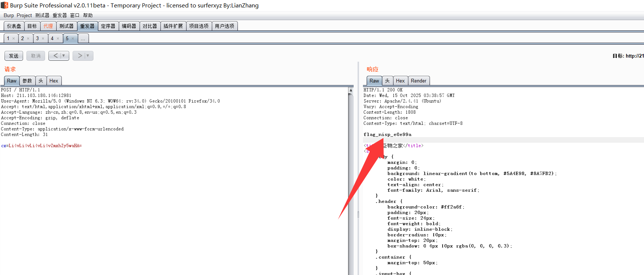The image size is (644, 275).
Task: Switch to the 插件扩展 tab
Action: coord(173,26)
